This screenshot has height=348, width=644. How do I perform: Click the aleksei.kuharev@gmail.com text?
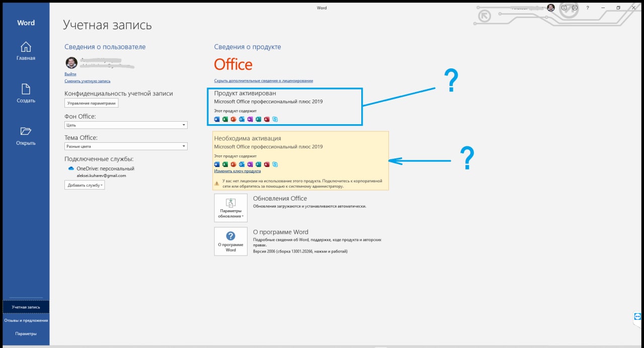101,176
